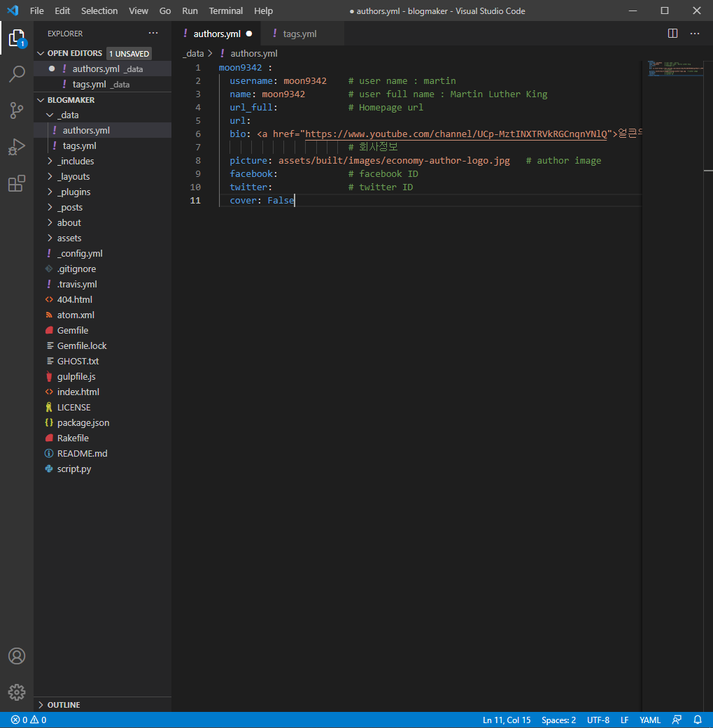Change end of line sequence LF

624,720
